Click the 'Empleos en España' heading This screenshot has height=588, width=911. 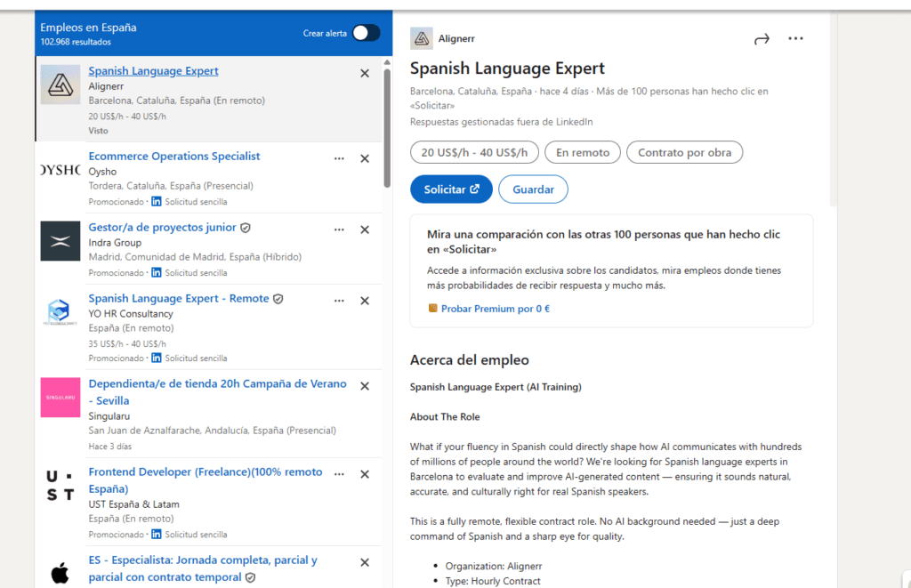(x=88, y=28)
